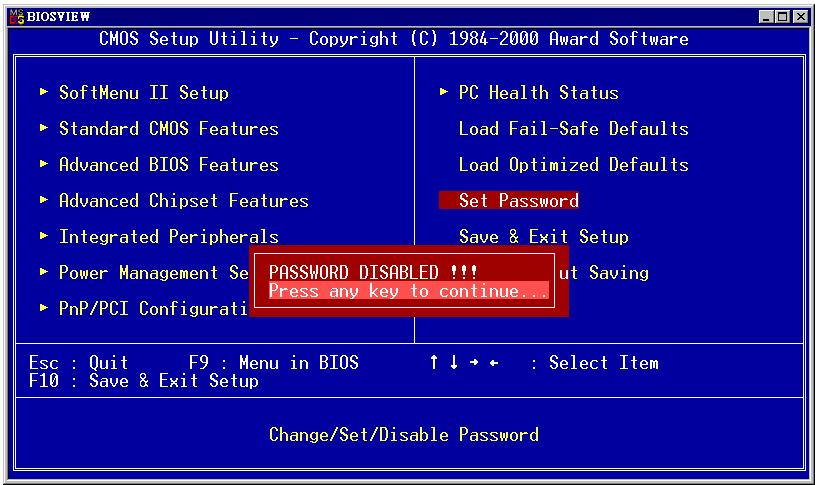815x485 pixels.
Task: Open PnP/PCI Configurations entry
Action: pyautogui.click(x=153, y=309)
